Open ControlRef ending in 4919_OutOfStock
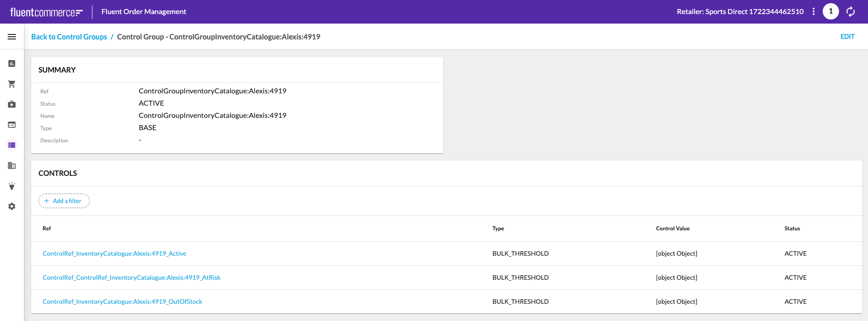Viewport: 868px width, 321px height. (122, 302)
